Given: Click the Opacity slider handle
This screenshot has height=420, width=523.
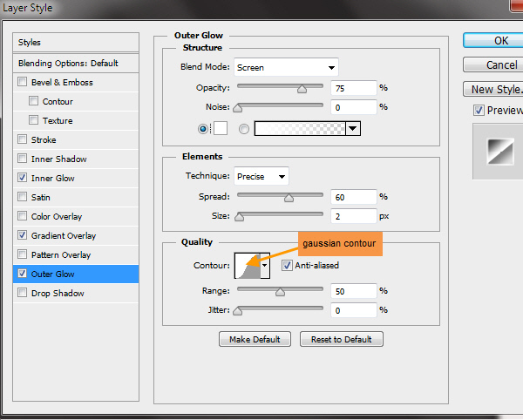Looking at the screenshot, I should (302, 88).
